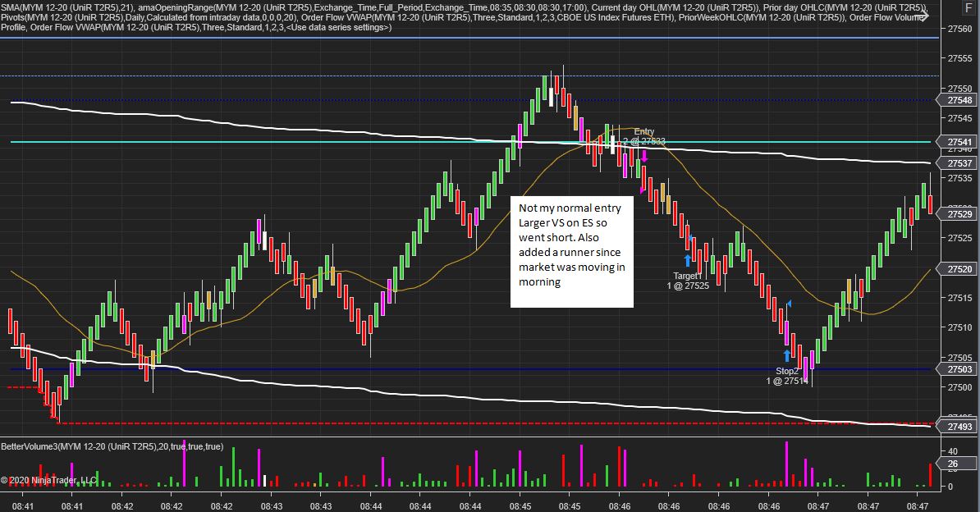Click the 27510 price axis label
Viewport: 980px width, 512px height.
[960, 327]
